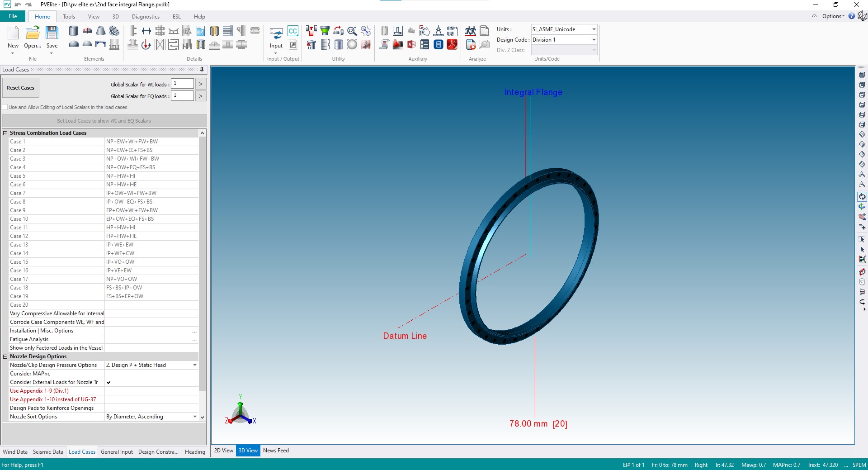Add a conical element
The image size is (868, 470).
pyautogui.click(x=101, y=31)
